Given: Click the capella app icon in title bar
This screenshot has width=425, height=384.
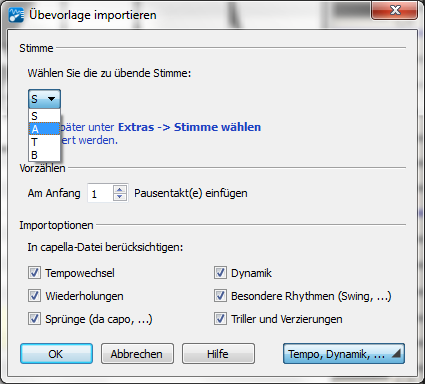Looking at the screenshot, I should [x=16, y=15].
